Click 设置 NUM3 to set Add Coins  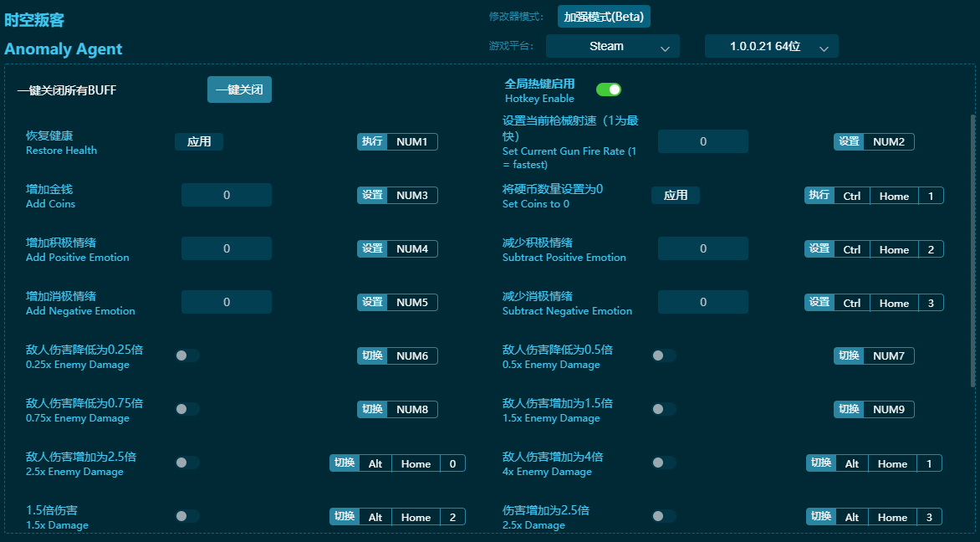396,195
